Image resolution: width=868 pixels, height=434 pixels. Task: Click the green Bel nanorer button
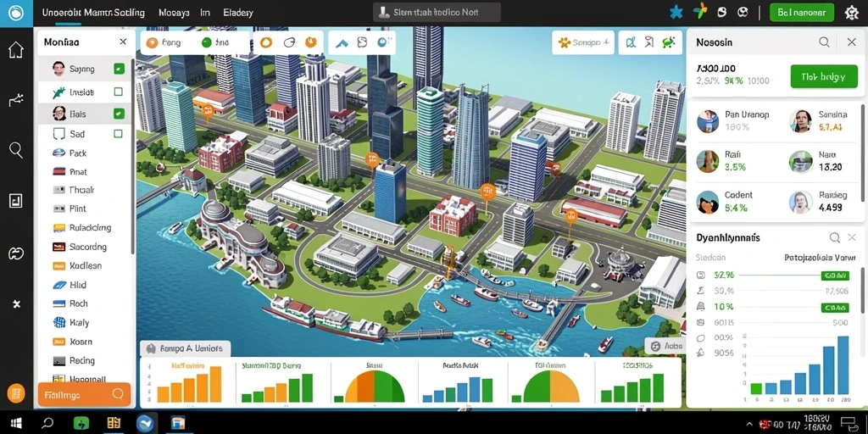point(802,12)
